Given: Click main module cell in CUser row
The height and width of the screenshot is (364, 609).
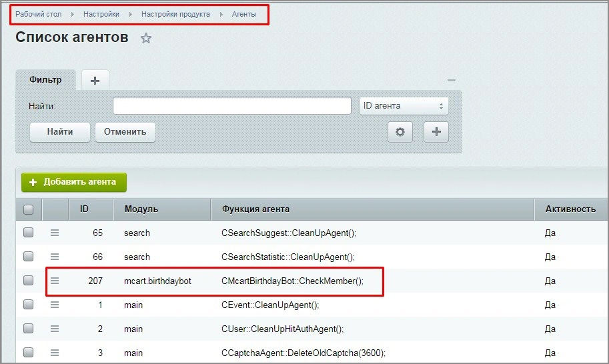Looking at the screenshot, I should 133,329.
